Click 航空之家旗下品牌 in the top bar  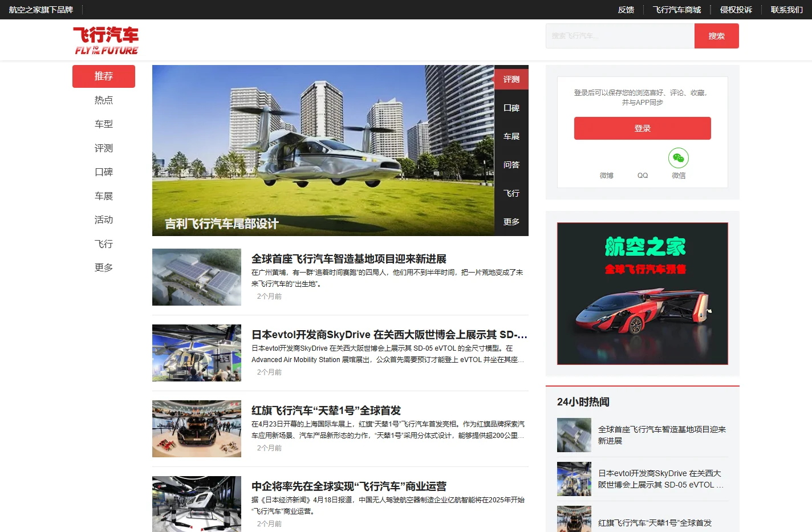click(41, 10)
